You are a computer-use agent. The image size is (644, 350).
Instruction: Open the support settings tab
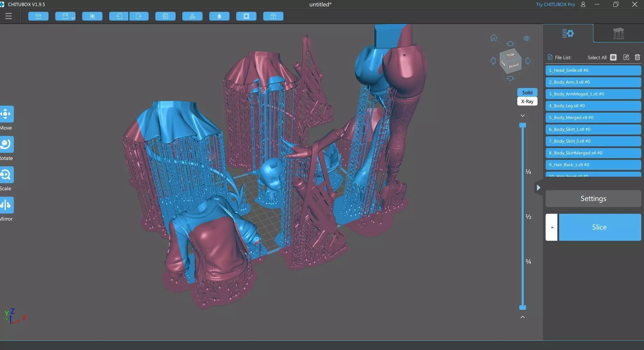[618, 33]
